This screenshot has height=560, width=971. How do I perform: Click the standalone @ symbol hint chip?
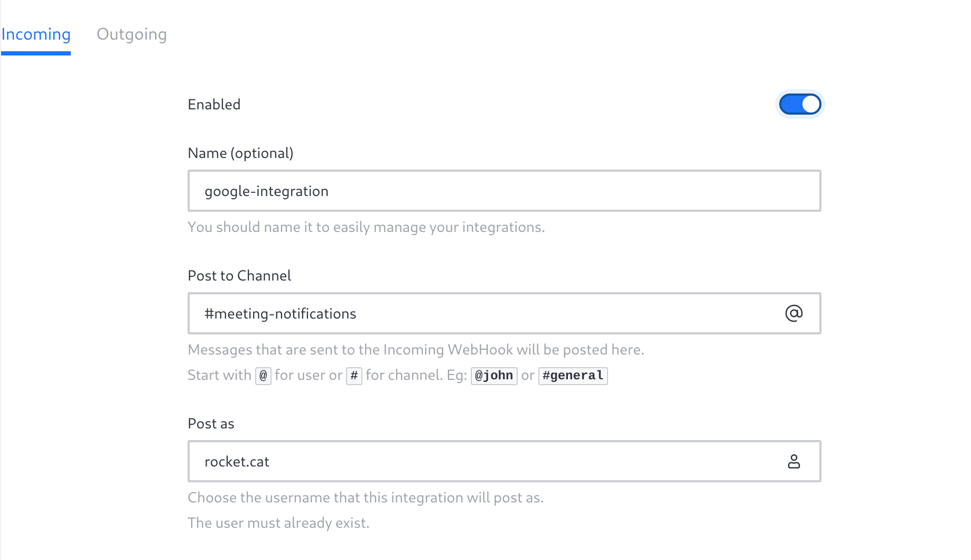coord(263,376)
